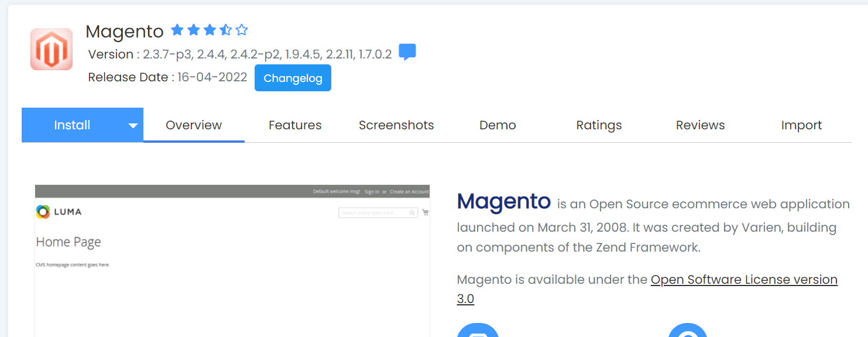
Task: Open the Screenshots tab
Action: (396, 125)
